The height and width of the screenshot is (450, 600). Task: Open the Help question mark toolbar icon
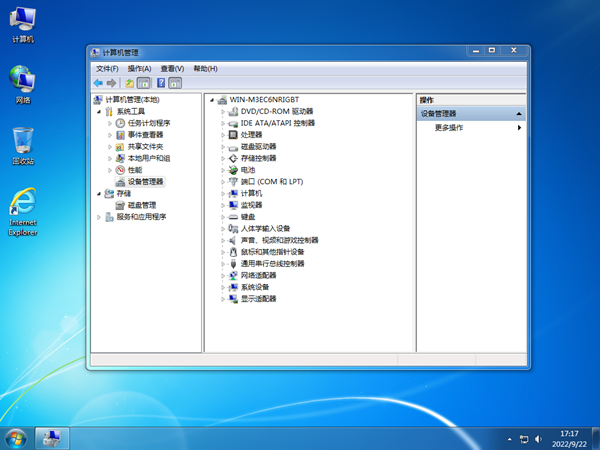coord(161,83)
